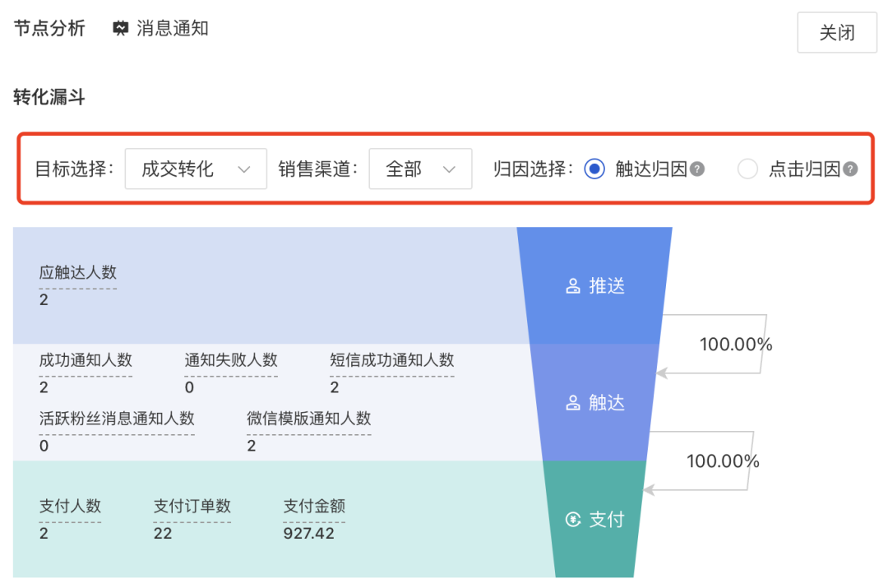The image size is (888, 588).
Task: Expand the 销售渠道 全部 dropdown
Action: [420, 169]
